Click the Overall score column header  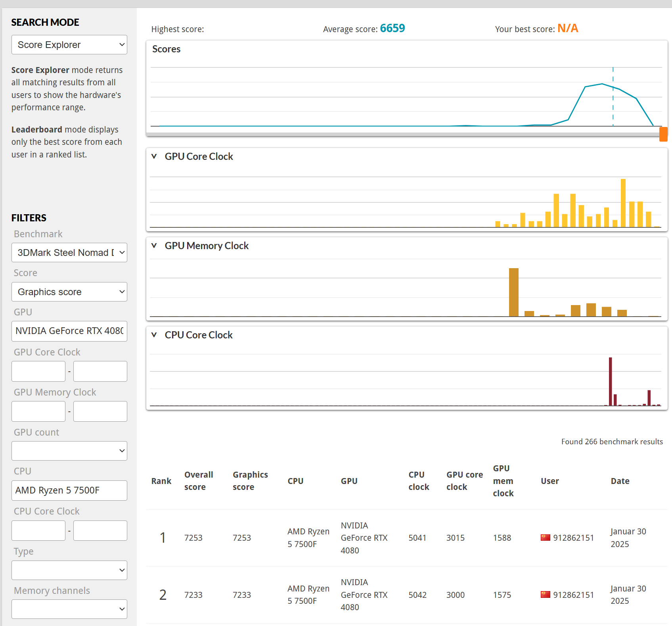tap(199, 481)
